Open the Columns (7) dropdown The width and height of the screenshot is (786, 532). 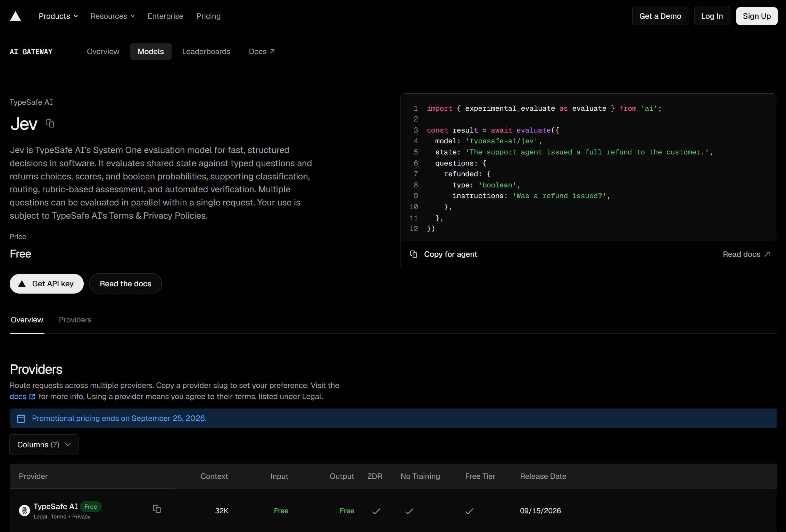click(44, 445)
